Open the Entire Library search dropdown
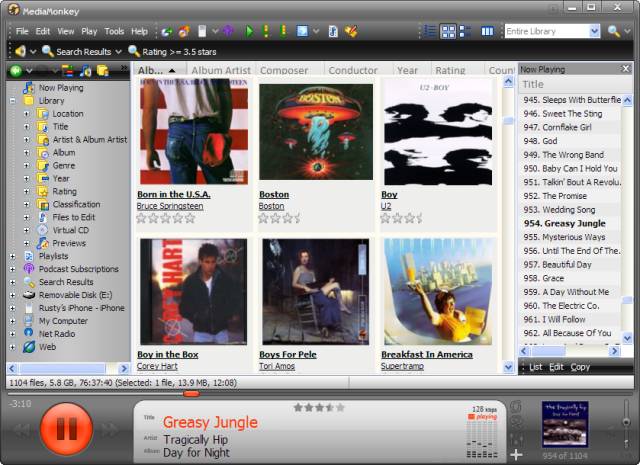Screen dimensions: 640x465 [x=594, y=31]
